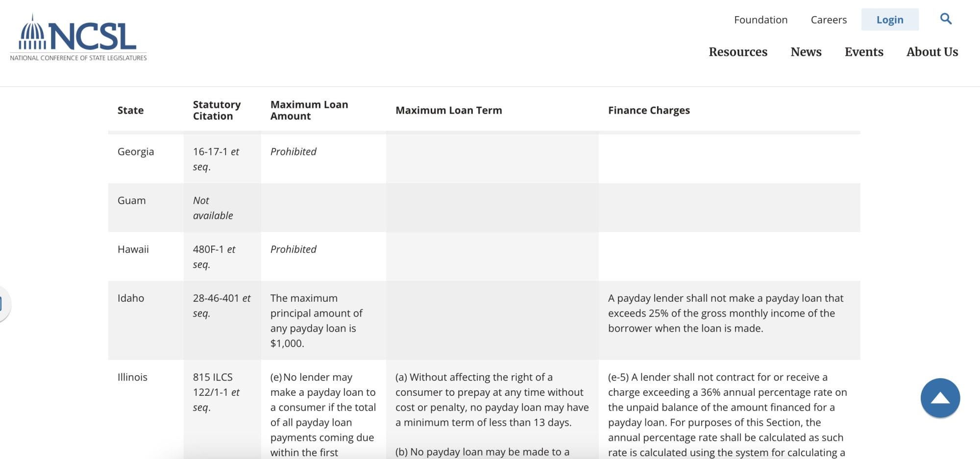Click Idaho's citation 28-46-401 et seq.

[x=221, y=306]
